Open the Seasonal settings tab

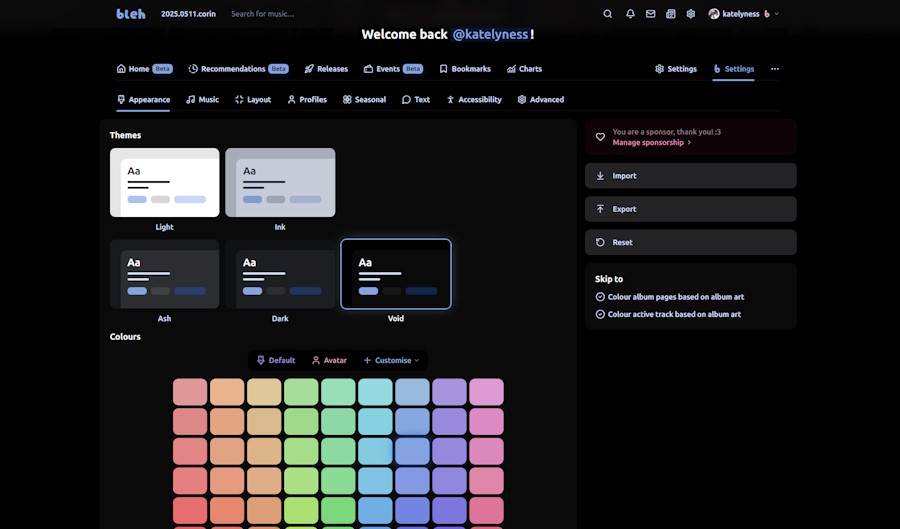point(364,100)
